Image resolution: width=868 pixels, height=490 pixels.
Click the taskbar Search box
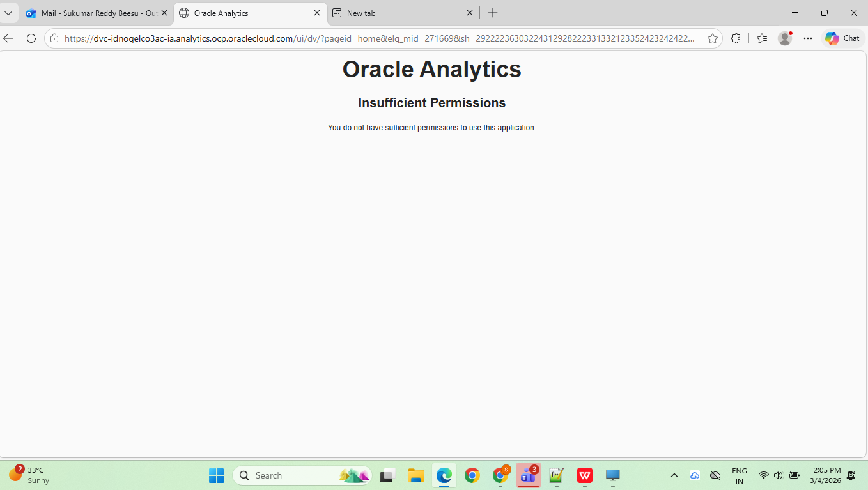point(302,475)
